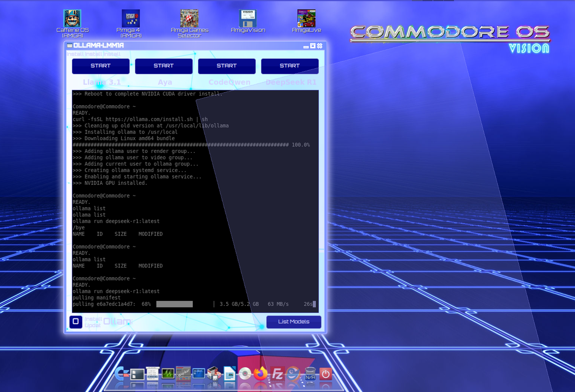Click the '/bye' terminal line

pyautogui.click(x=78, y=227)
